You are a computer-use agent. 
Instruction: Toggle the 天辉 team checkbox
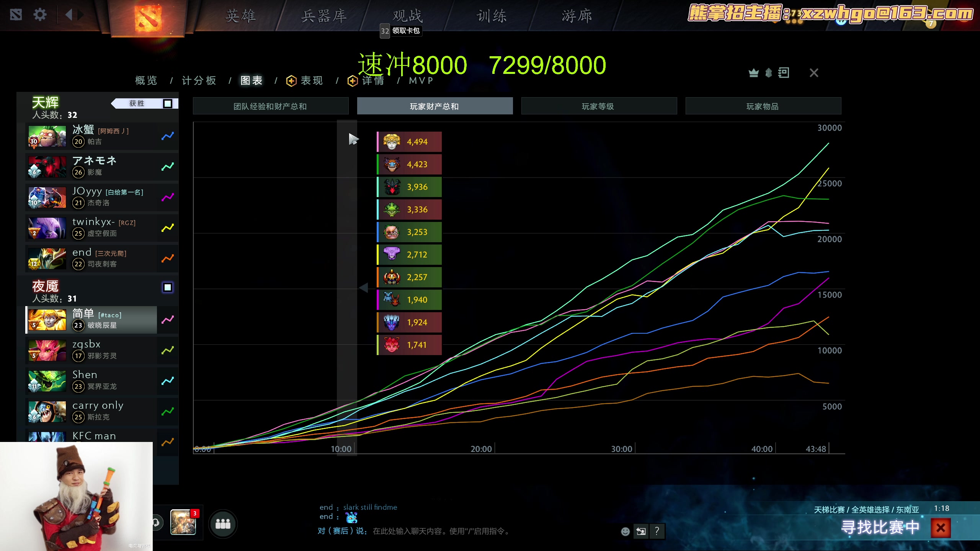pyautogui.click(x=168, y=104)
